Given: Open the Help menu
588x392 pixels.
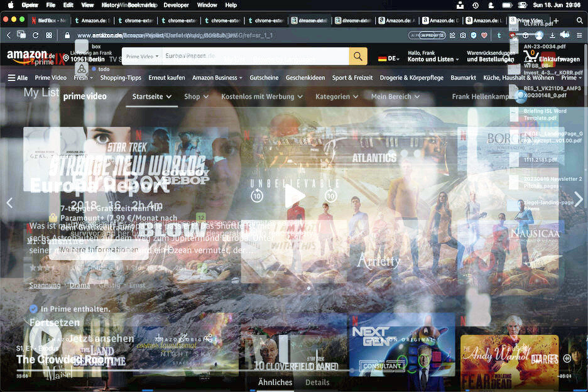Looking at the screenshot, I should point(231,5).
